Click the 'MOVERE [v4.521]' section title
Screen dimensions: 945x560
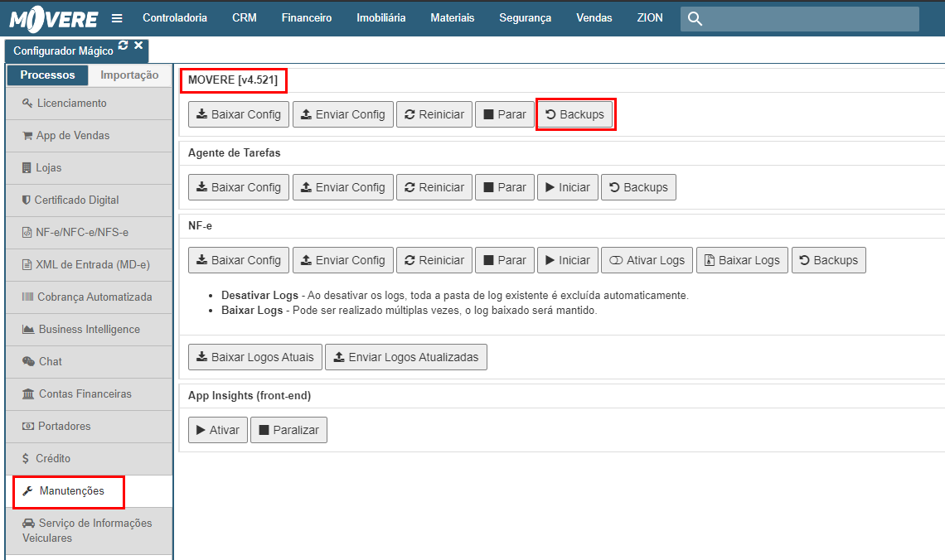[233, 80]
